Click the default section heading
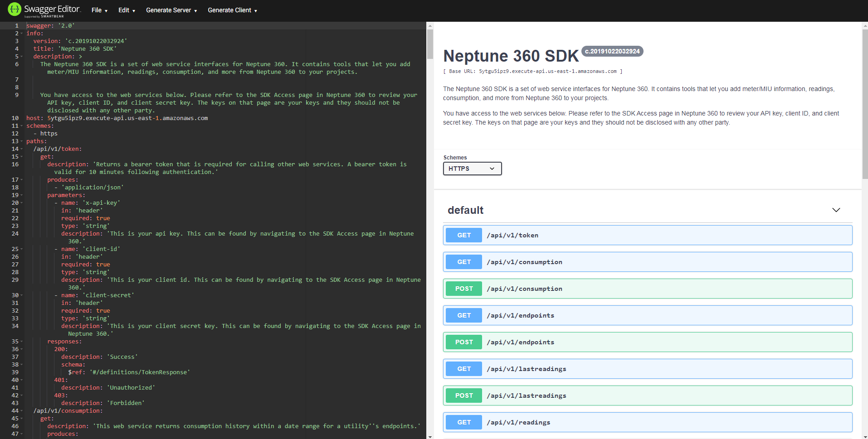868x439 pixels. click(x=465, y=210)
